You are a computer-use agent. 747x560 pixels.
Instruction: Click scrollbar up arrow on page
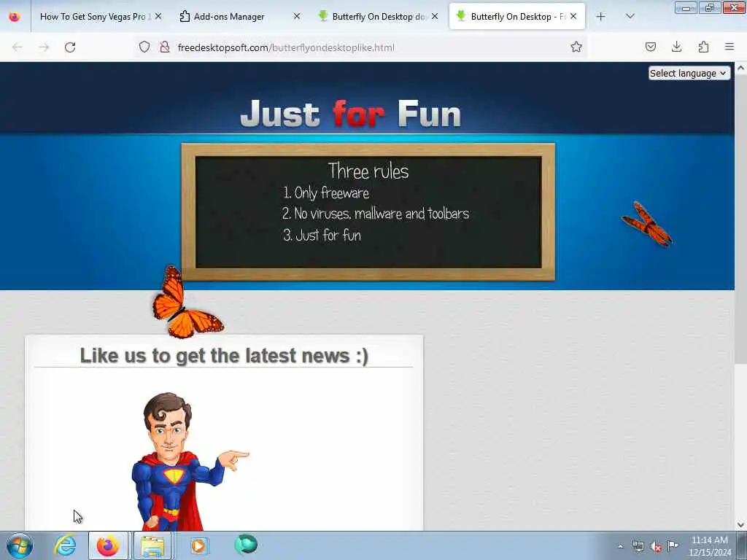pos(741,68)
